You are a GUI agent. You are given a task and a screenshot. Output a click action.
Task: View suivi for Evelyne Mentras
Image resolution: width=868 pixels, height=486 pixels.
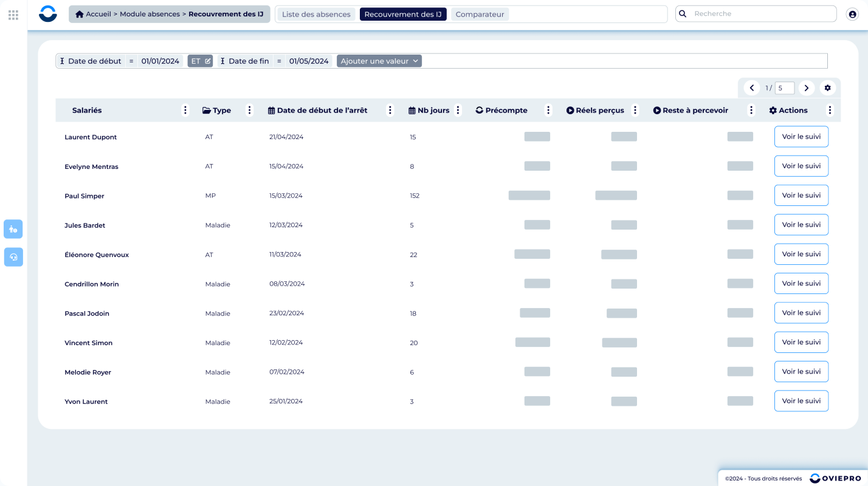point(801,166)
